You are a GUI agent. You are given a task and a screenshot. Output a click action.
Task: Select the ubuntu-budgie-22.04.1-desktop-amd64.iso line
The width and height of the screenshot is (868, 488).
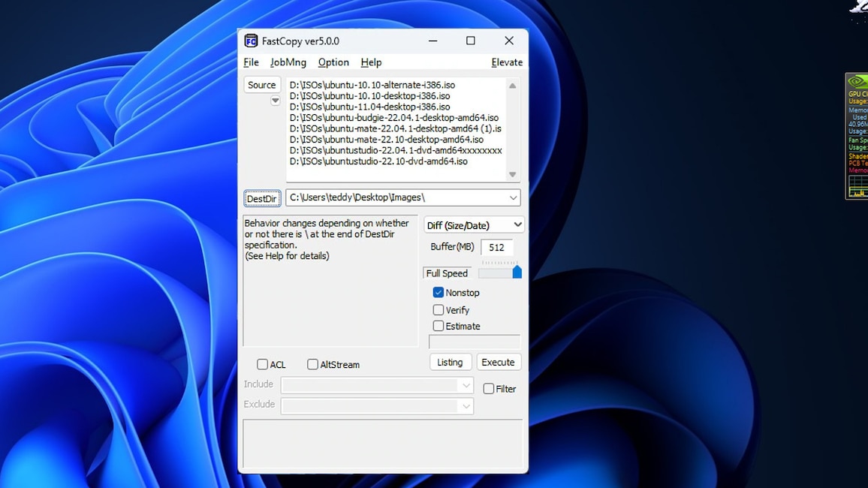(394, 118)
